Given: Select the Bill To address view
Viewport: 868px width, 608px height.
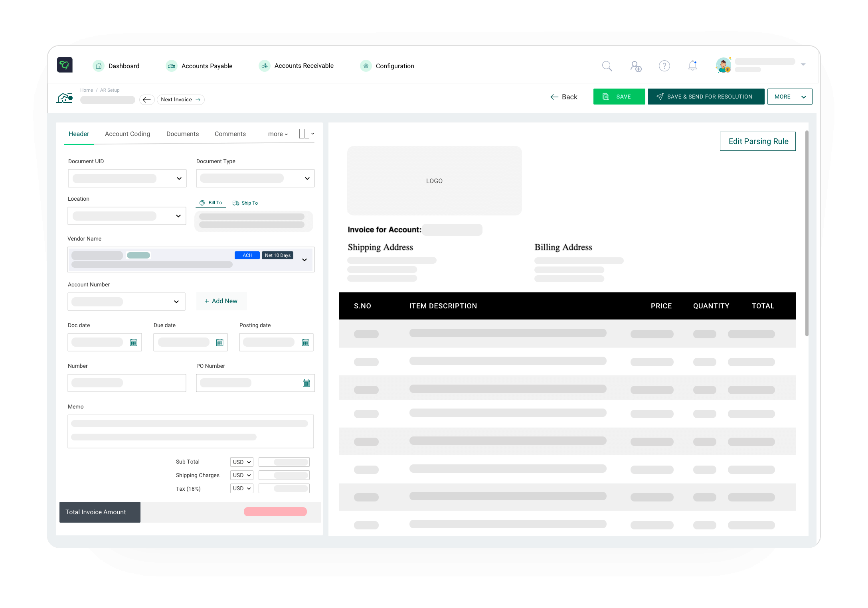Looking at the screenshot, I should tap(210, 202).
